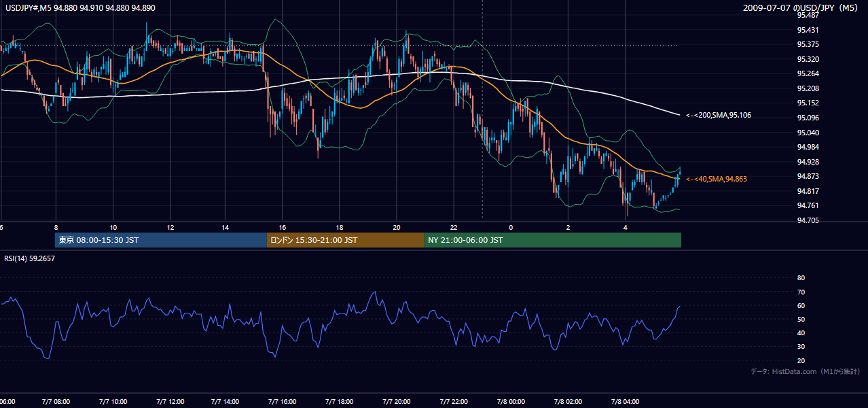This screenshot has width=868, height=408.
Task: Click price axis value 94.984
Action: click(x=809, y=147)
